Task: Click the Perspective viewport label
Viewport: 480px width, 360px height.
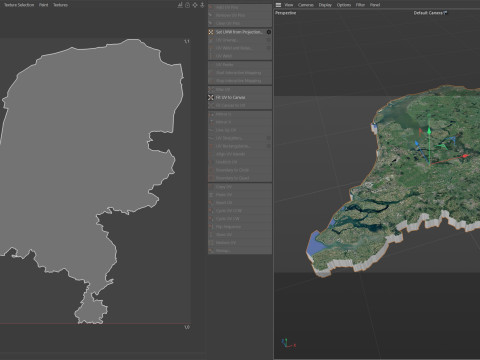Action: (286, 13)
